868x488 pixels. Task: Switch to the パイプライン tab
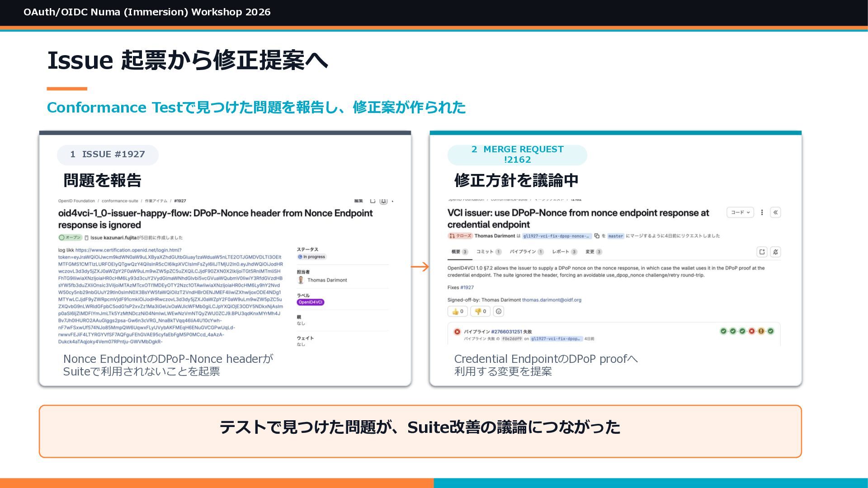(x=527, y=252)
